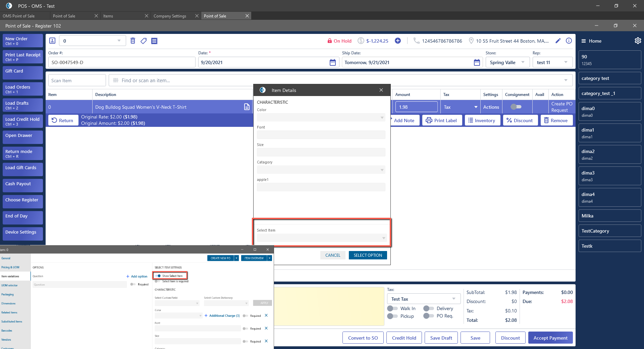This screenshot has height=349, width=644.
Task: Toggle the Consignment switch
Action: coord(516,107)
